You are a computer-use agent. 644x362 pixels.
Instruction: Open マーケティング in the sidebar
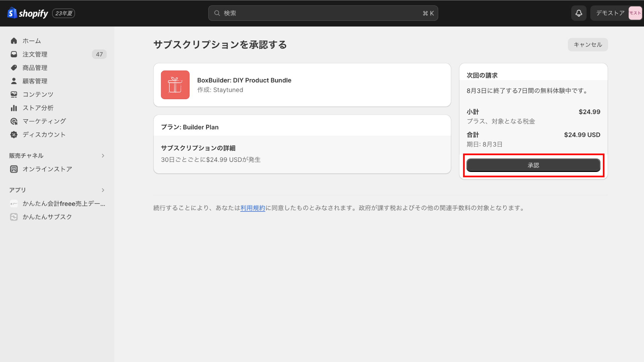44,121
